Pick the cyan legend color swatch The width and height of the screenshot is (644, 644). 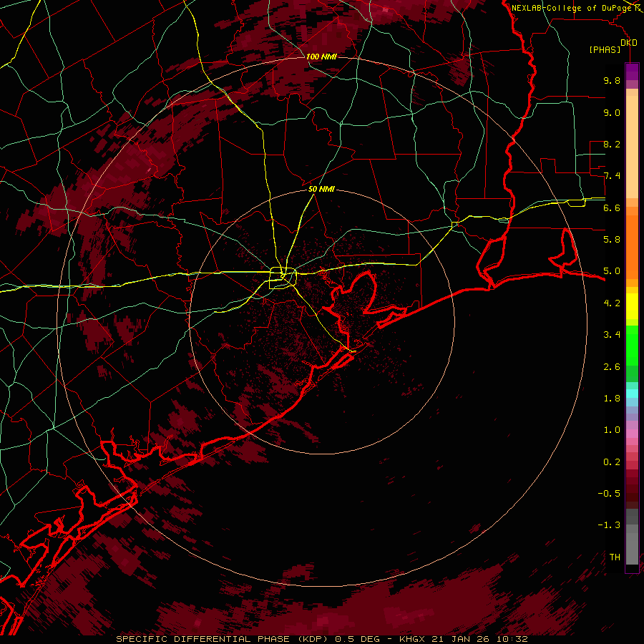[632, 394]
